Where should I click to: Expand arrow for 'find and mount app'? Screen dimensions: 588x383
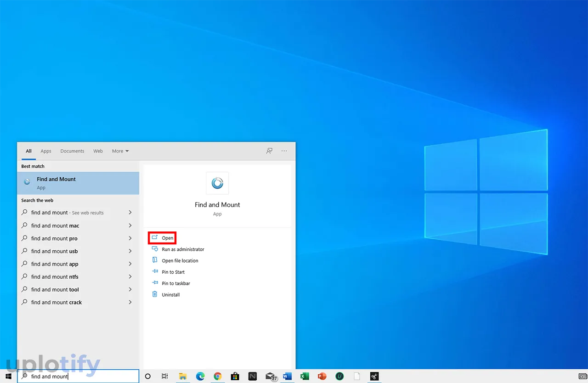(x=130, y=264)
